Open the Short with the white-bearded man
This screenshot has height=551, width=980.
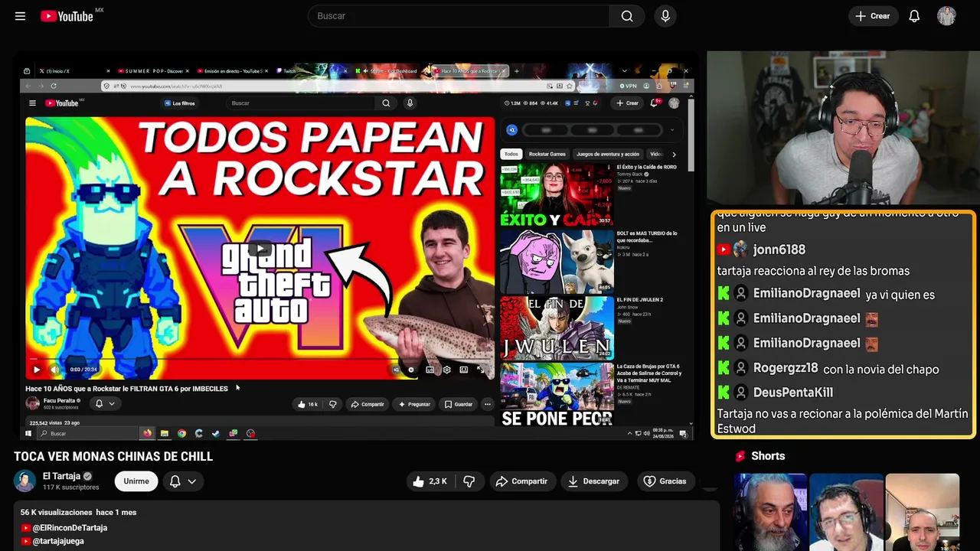pyautogui.click(x=770, y=512)
